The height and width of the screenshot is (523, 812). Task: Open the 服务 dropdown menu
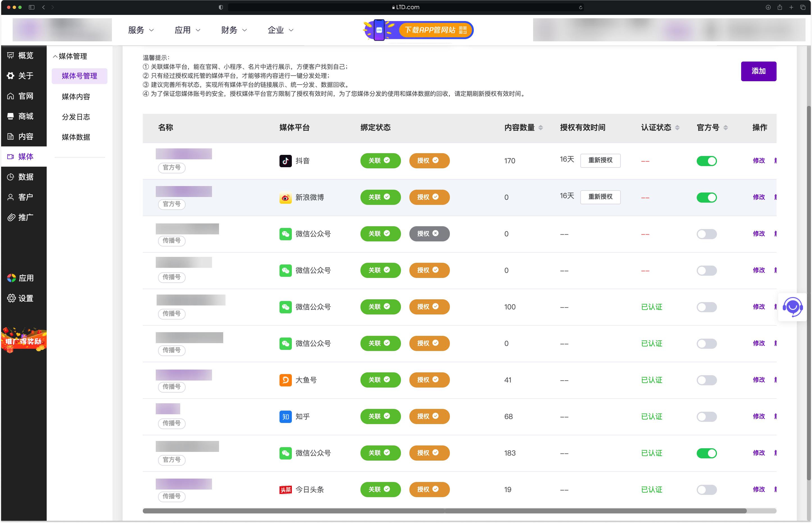pos(140,30)
